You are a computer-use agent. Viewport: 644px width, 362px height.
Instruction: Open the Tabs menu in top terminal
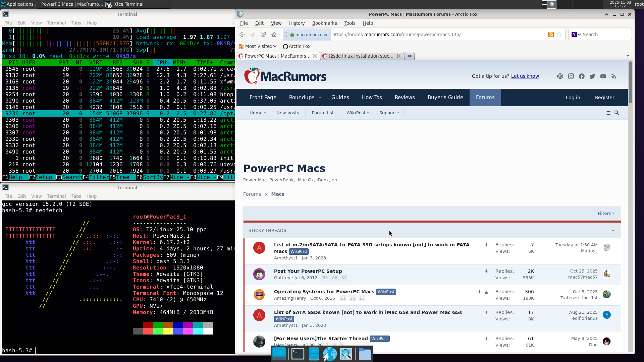tap(76, 23)
